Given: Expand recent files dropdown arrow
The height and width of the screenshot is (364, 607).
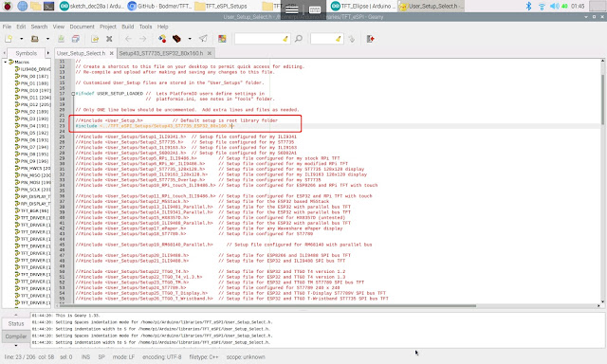Looking at the screenshot, I should (x=47, y=39).
